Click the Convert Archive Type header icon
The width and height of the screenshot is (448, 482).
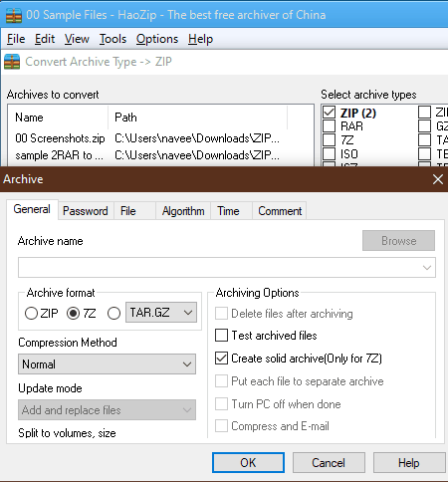(x=12, y=62)
